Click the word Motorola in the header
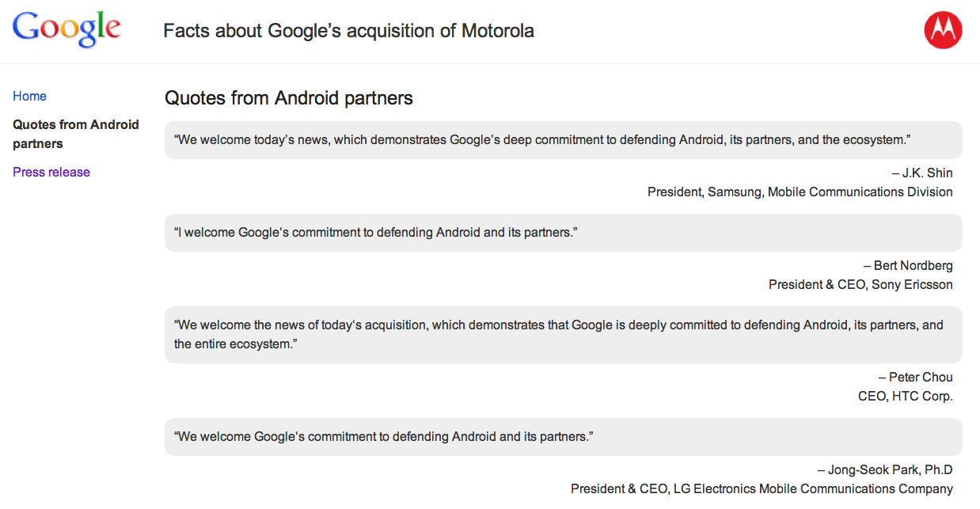 tap(498, 31)
